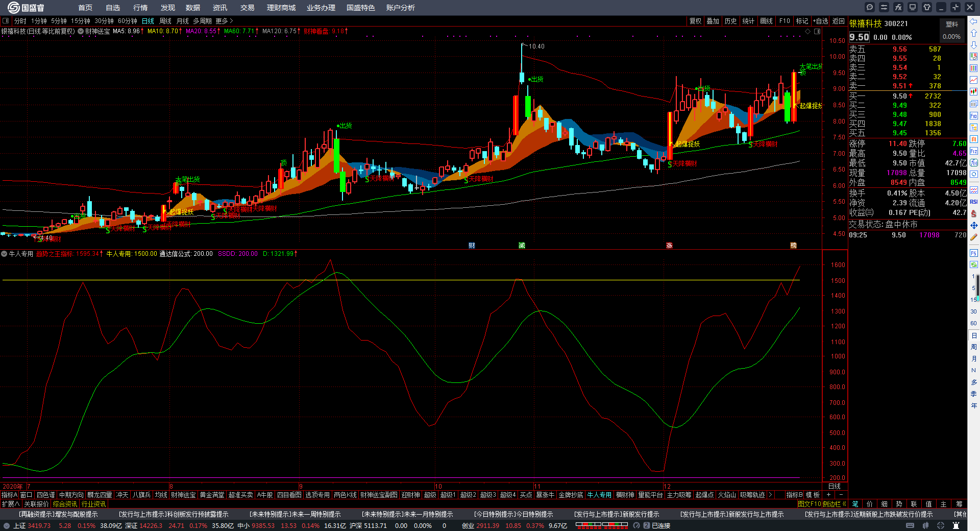Viewport: 980px width, 531px height.
Task: Click the keyboard icon in status bar
Action: 910,525
